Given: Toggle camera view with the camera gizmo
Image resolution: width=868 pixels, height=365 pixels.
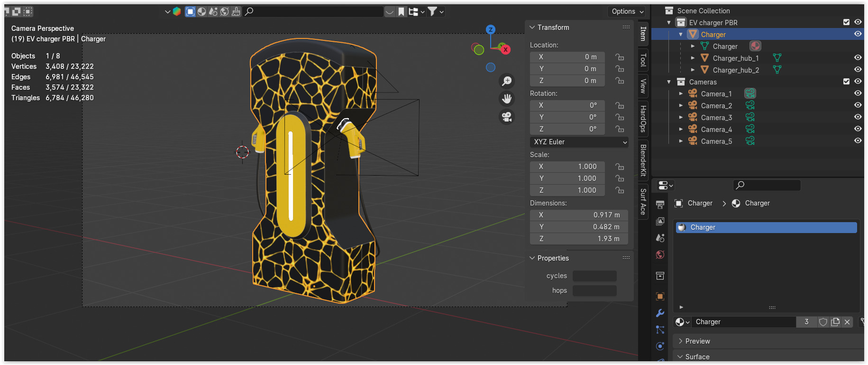Looking at the screenshot, I should [x=507, y=117].
